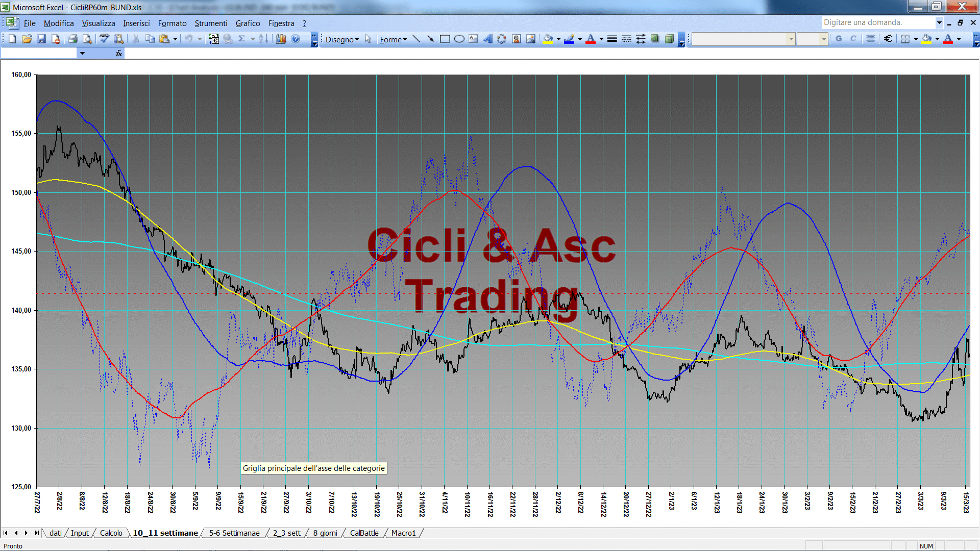Select the object pointer arrow tool
This screenshot has height=551, width=980.
(x=368, y=39)
